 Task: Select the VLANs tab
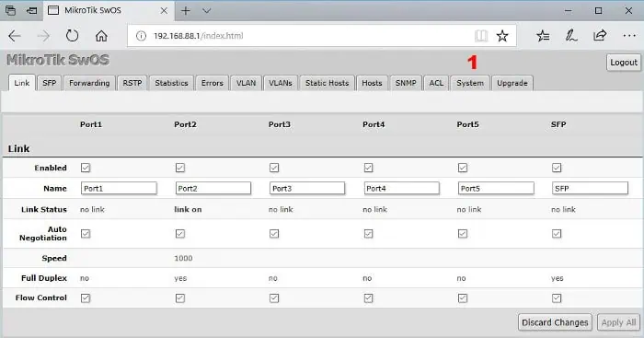pyautogui.click(x=281, y=83)
